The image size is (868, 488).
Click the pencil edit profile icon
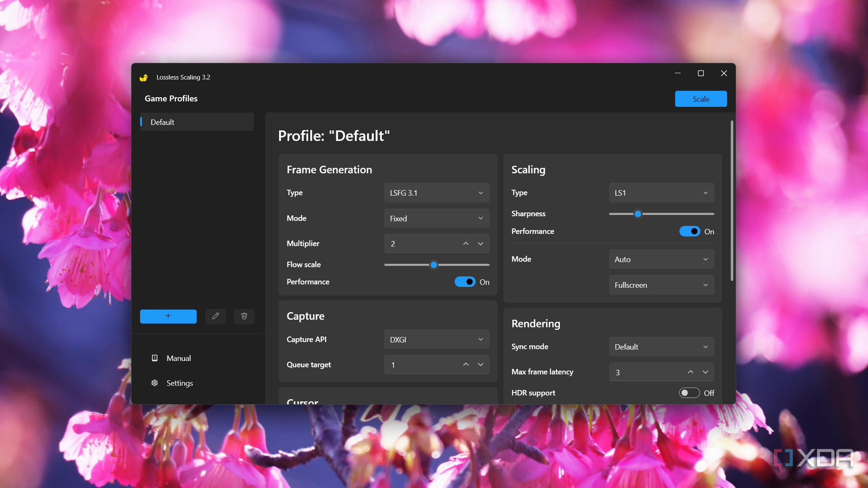click(x=216, y=316)
